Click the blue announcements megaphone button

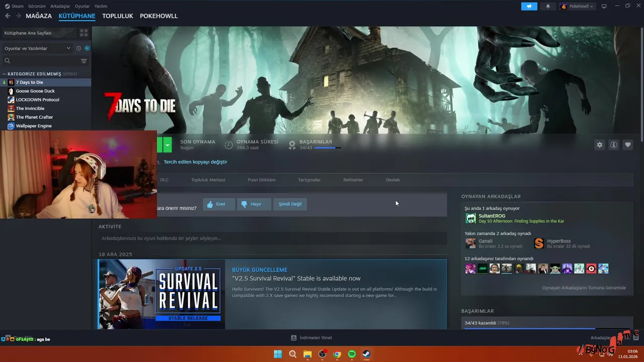(x=529, y=6)
